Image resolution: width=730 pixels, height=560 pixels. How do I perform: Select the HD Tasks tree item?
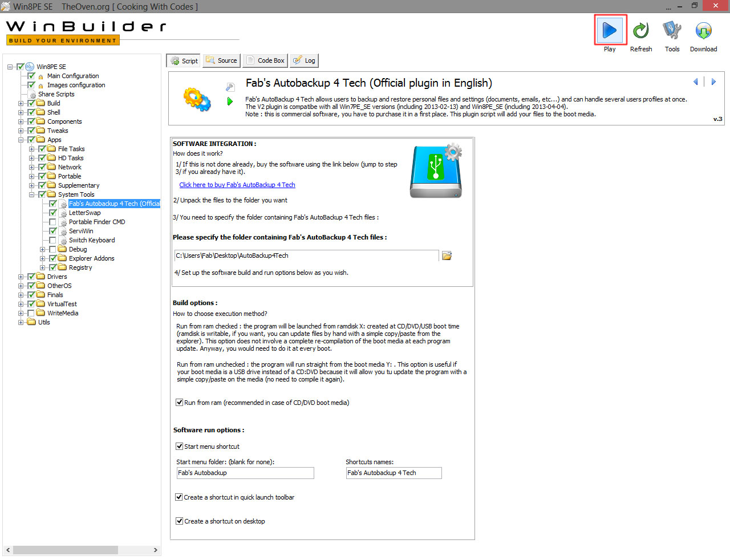coord(71,158)
